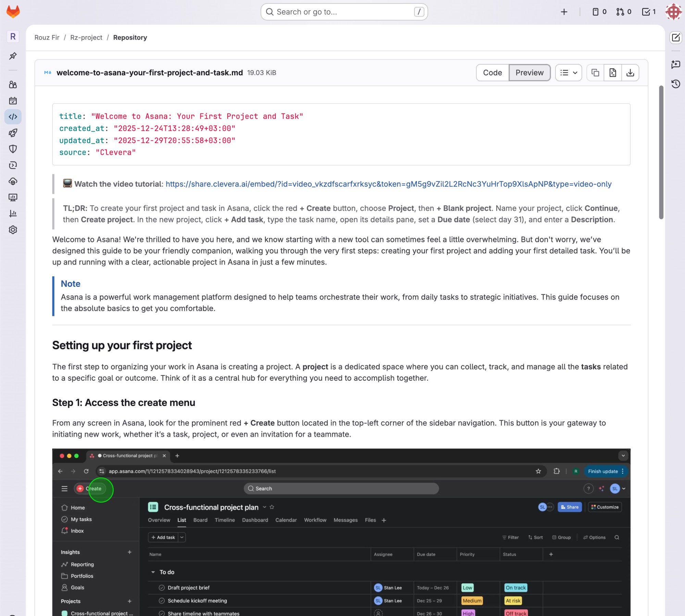Open the Secure shield icon
The image size is (685, 616).
point(13,149)
